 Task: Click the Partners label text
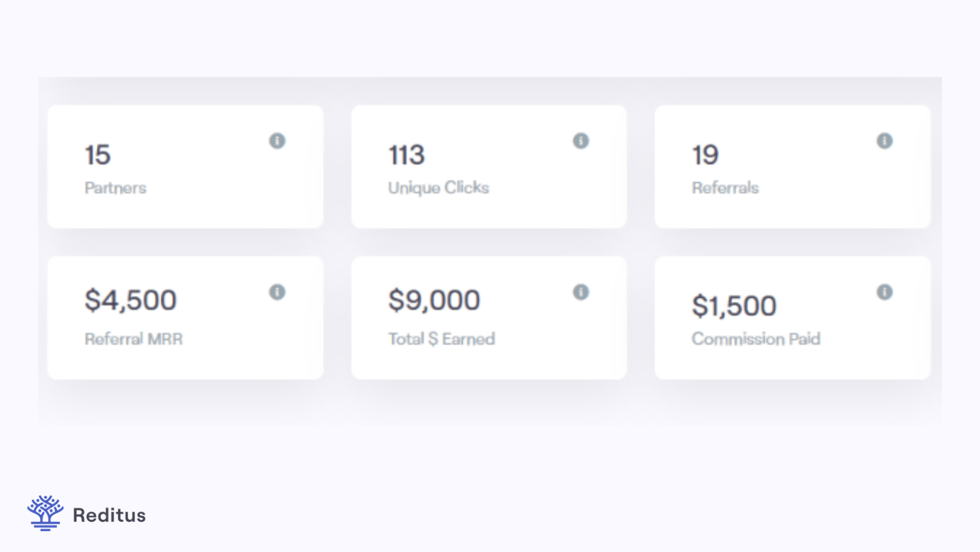[115, 187]
